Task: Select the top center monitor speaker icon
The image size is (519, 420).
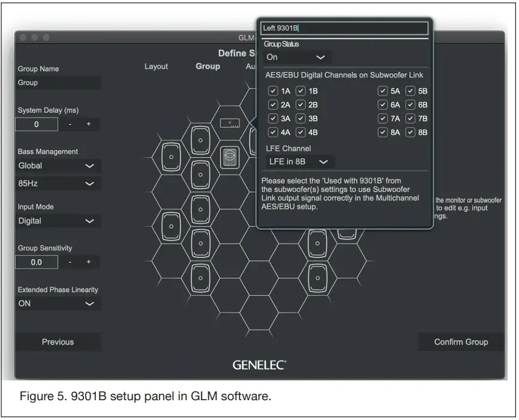Action: (x=200, y=139)
